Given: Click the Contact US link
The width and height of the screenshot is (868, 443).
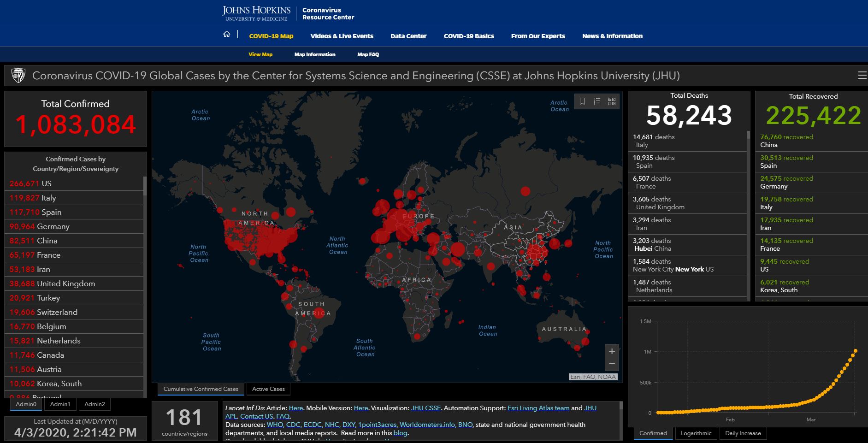Looking at the screenshot, I should (256, 416).
